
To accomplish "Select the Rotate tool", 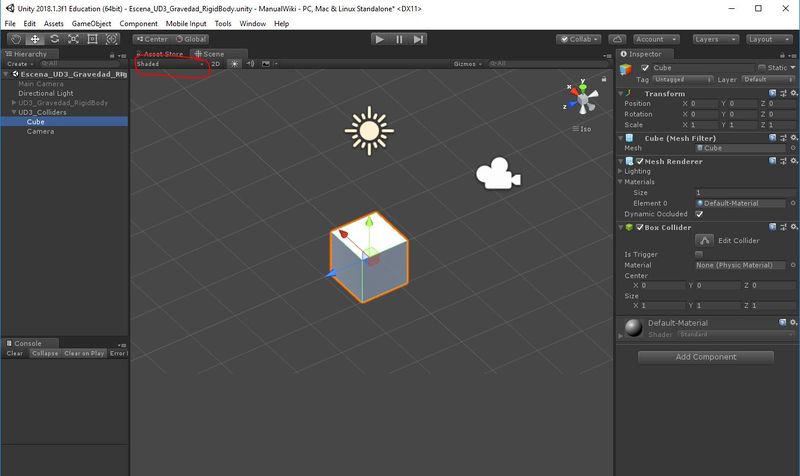I will 54,39.
